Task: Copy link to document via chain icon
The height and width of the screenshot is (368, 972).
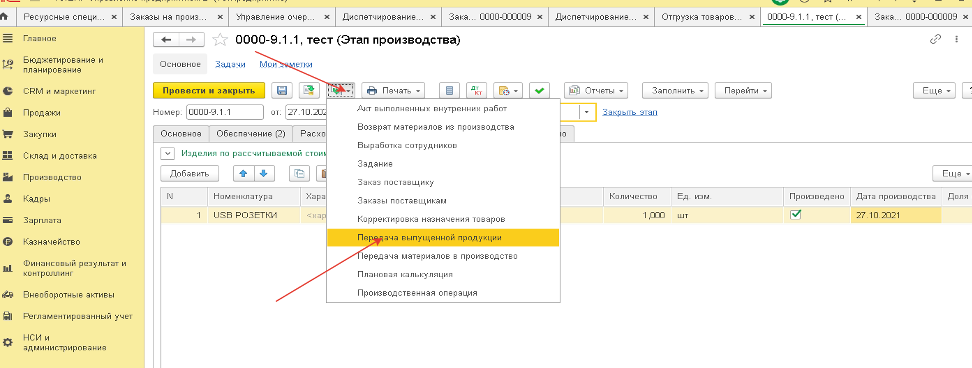Action: click(x=935, y=40)
